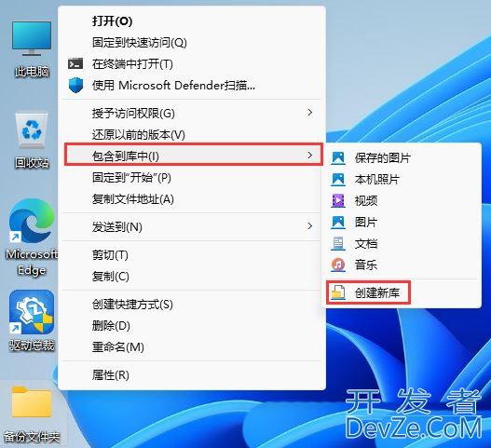
Task: Open 授予访问权限(G) submenu entry
Action: tap(192, 113)
